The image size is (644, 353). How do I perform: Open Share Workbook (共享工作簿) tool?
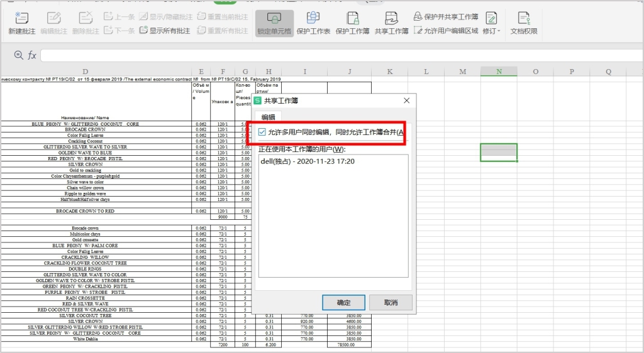coord(391,23)
